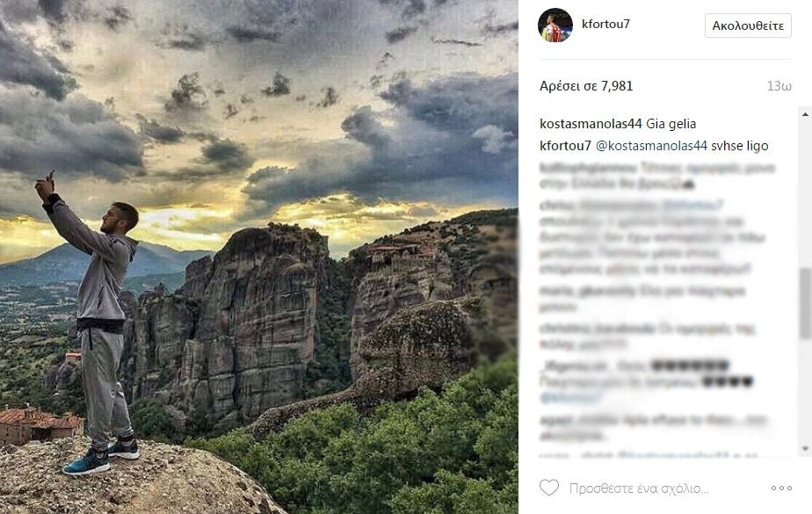This screenshot has height=514, width=812.
Task: Open the three-dot more options menu
Action: click(780, 488)
